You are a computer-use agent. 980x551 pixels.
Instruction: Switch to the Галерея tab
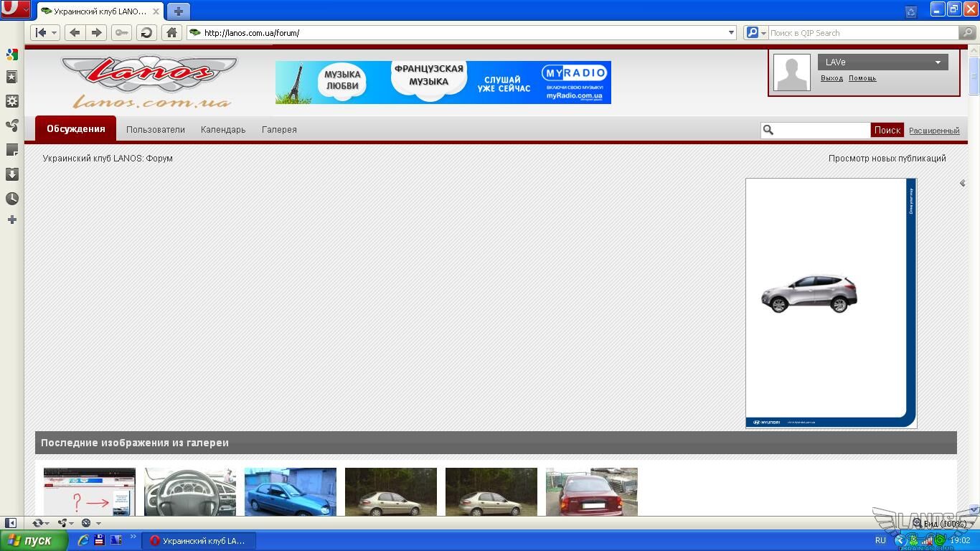point(279,130)
